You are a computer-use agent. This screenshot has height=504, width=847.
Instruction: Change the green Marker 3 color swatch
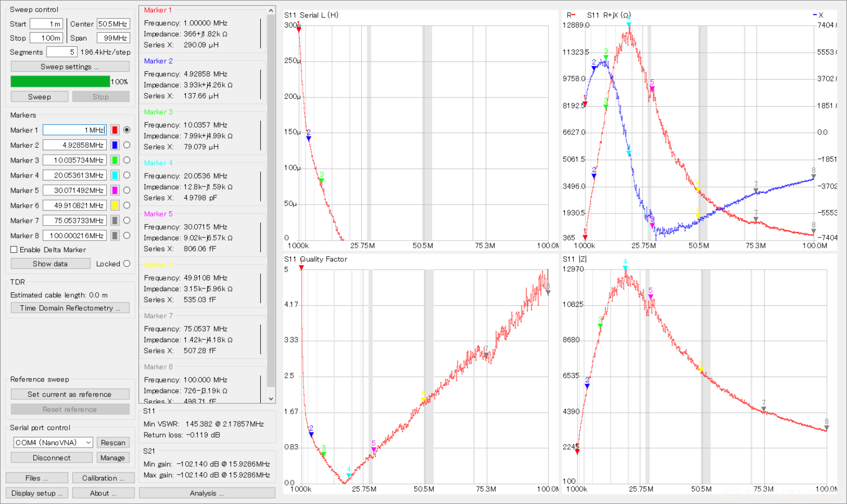coord(115,160)
